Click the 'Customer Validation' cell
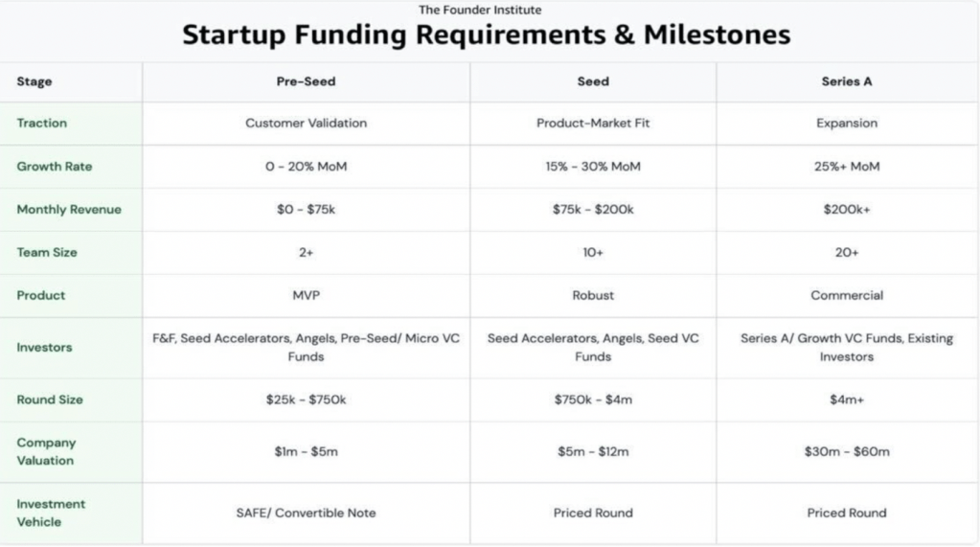The image size is (980, 547). [x=306, y=124]
